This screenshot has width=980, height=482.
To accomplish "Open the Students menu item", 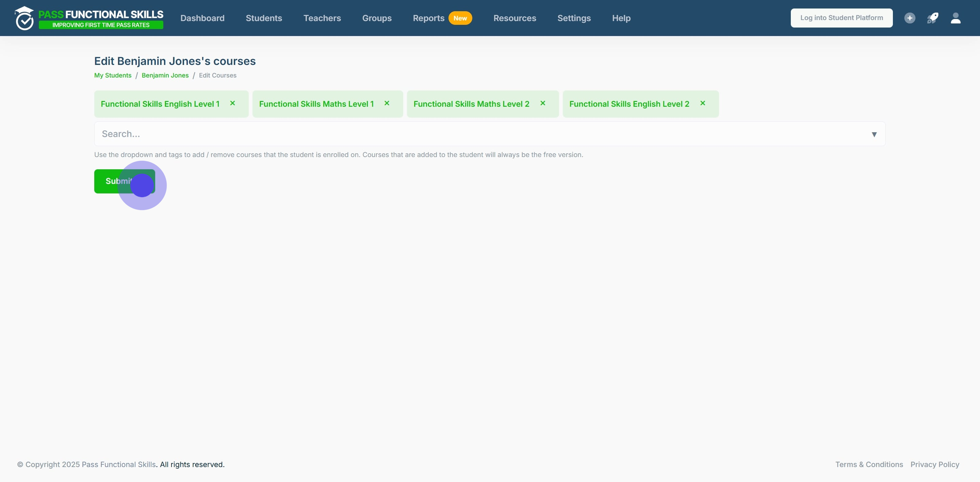I will click(x=264, y=18).
